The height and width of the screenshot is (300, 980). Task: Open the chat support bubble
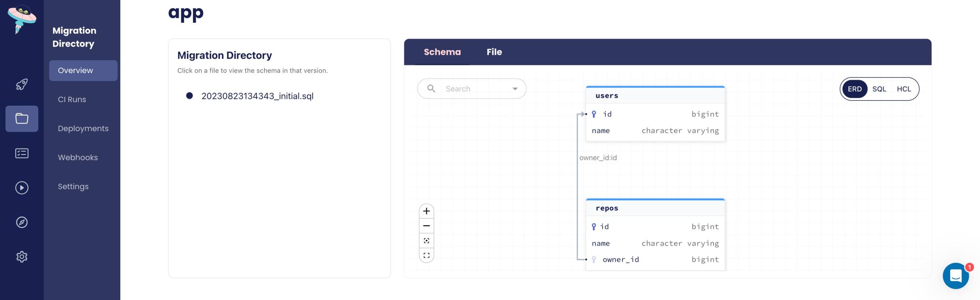pos(955,276)
